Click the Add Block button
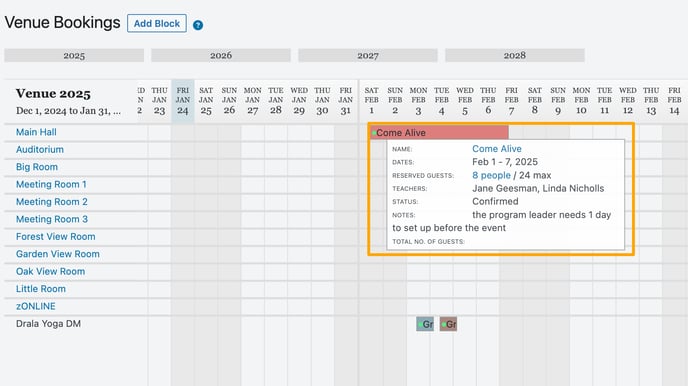Screen dimensions: 688x386 point(157,23)
